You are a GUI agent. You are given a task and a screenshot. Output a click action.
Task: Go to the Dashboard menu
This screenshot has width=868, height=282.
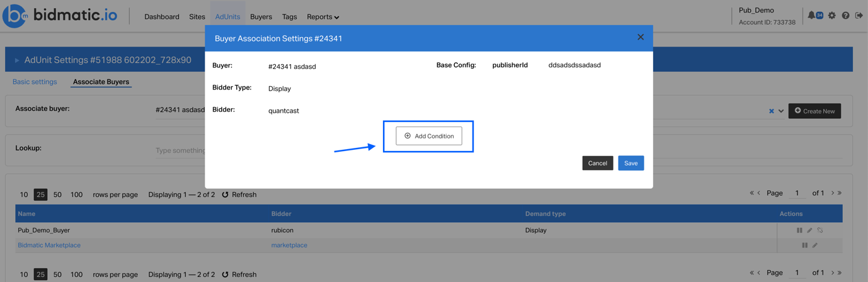tap(162, 17)
